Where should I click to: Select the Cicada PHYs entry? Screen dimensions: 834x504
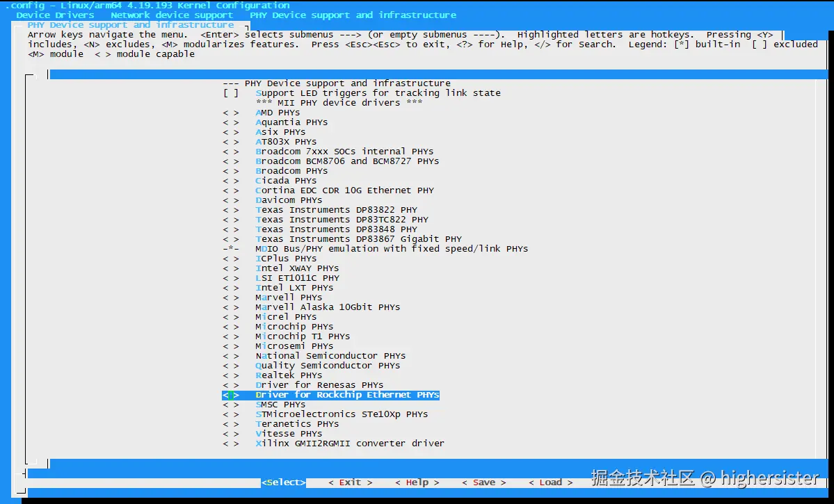pyautogui.click(x=270, y=181)
